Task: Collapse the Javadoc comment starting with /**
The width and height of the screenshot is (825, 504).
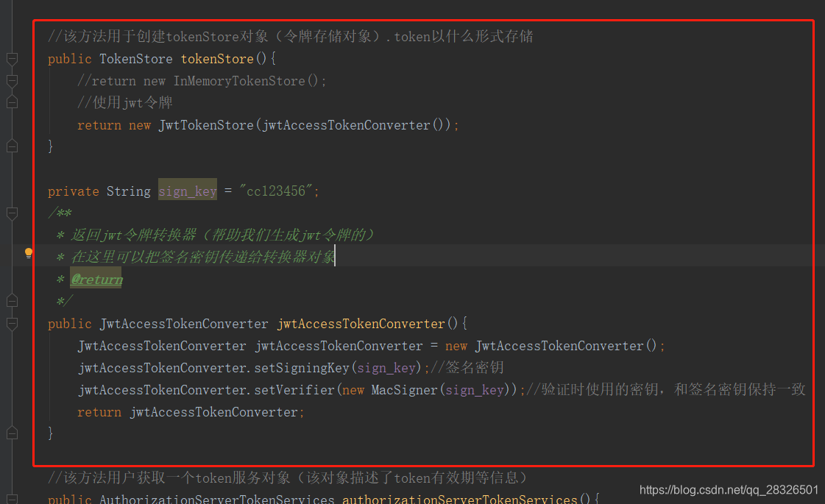Action: point(12,213)
